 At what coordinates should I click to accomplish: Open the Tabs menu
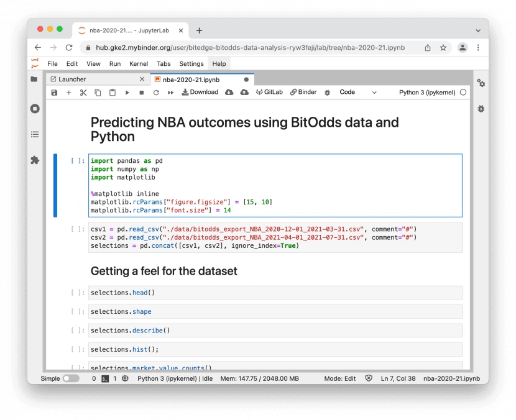click(164, 64)
